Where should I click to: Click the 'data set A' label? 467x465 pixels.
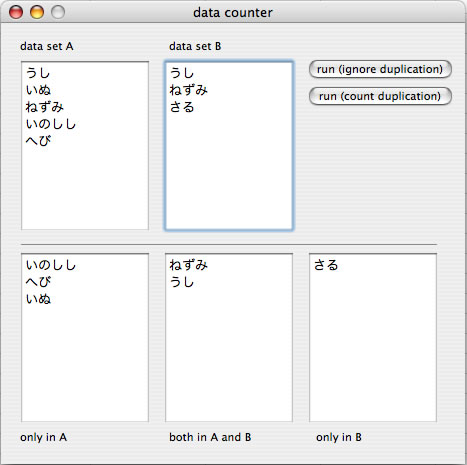(x=47, y=46)
